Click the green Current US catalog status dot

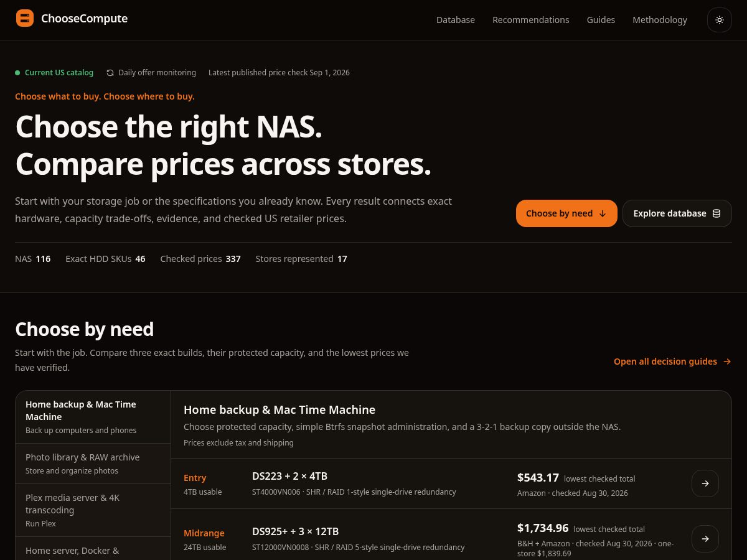click(x=17, y=73)
